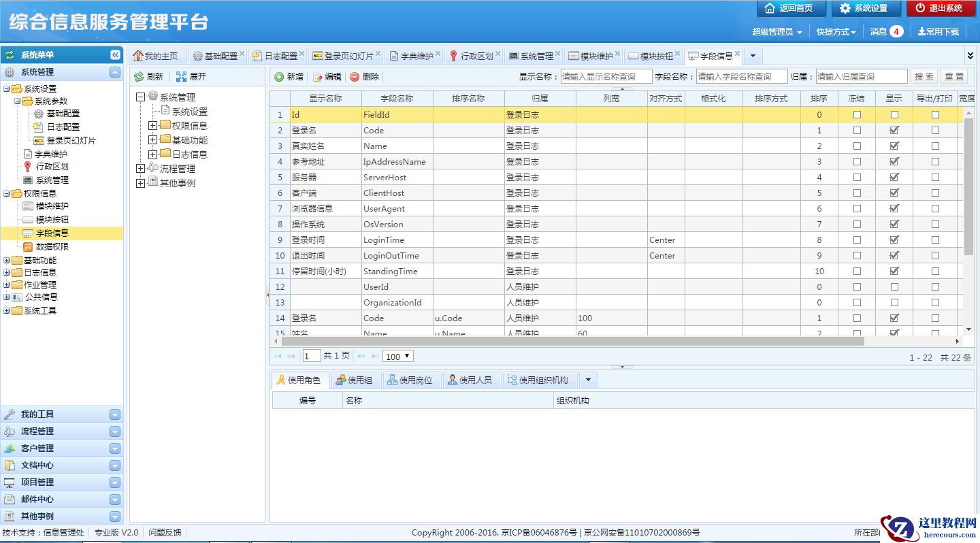Click the 字段名称 search input field
The width and height of the screenshot is (980, 543).
(x=741, y=77)
